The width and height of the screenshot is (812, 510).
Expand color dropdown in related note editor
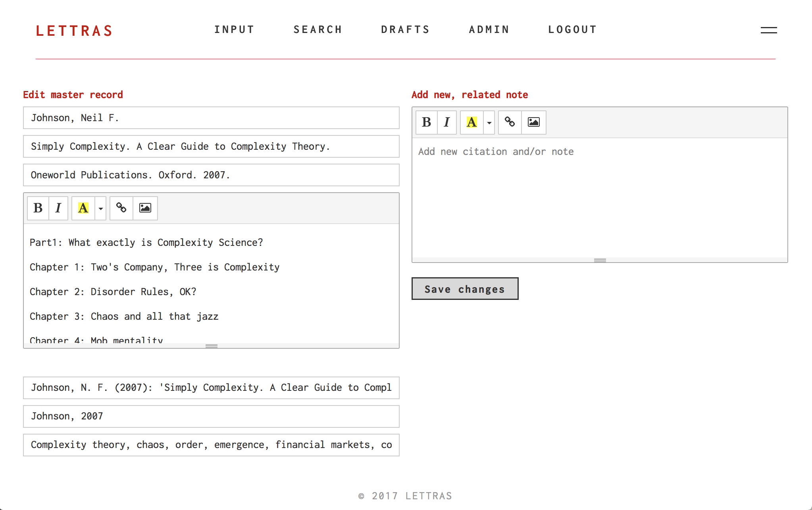pos(489,122)
